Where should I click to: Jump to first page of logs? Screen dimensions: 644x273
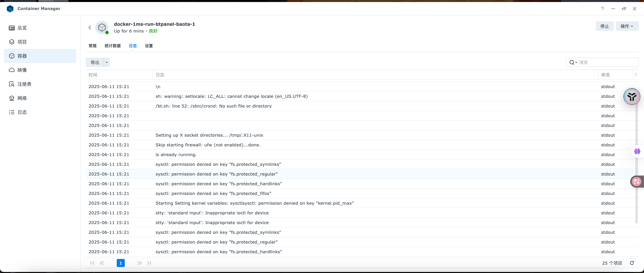tap(92, 263)
